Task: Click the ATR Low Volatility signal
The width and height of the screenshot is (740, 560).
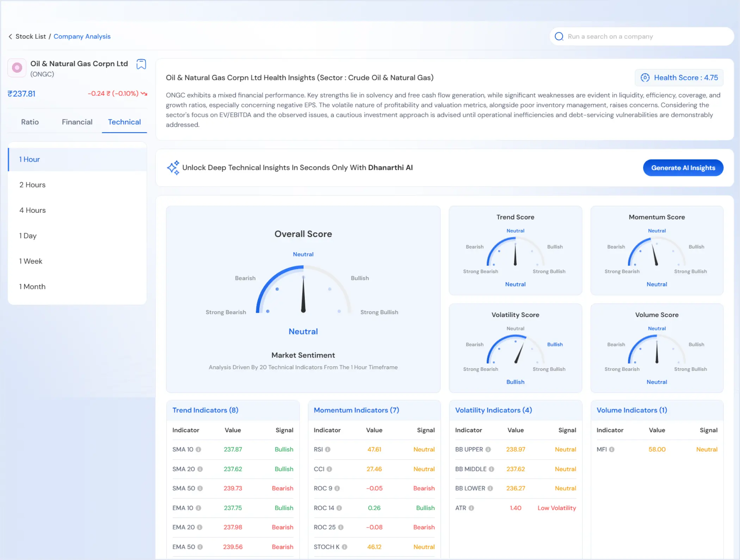Action: [x=556, y=508]
